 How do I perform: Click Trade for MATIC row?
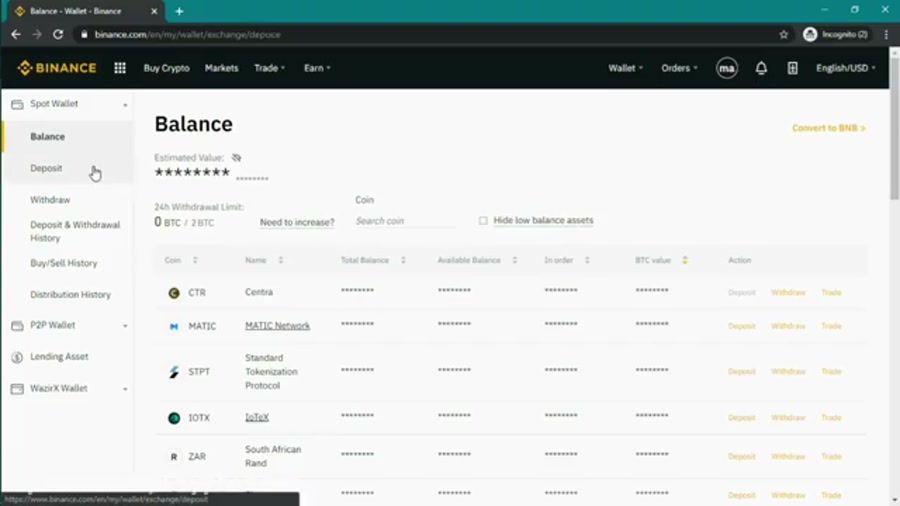tap(831, 326)
